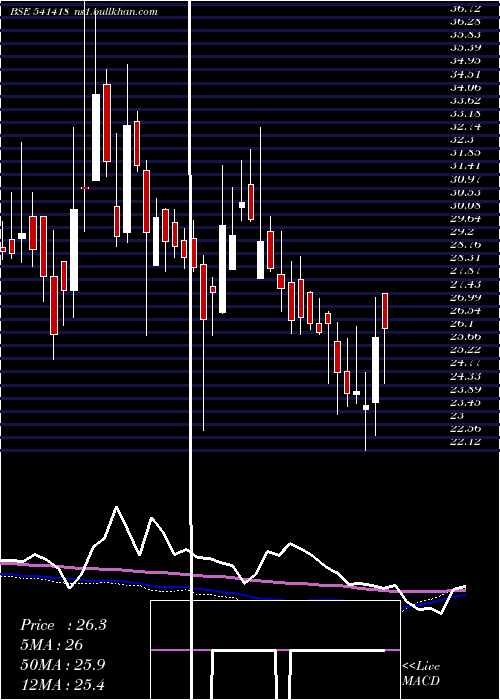Click the 31.41 price axis label

click(x=466, y=166)
